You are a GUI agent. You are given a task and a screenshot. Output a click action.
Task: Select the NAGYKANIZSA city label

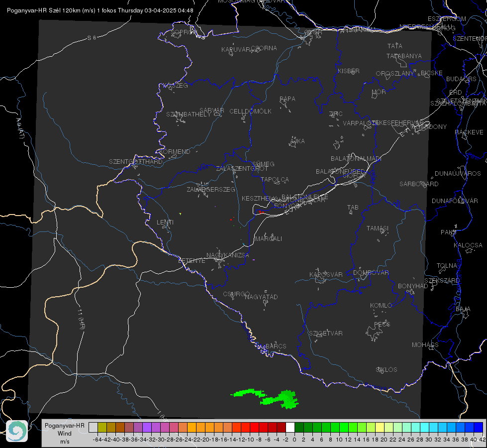pyautogui.click(x=228, y=255)
